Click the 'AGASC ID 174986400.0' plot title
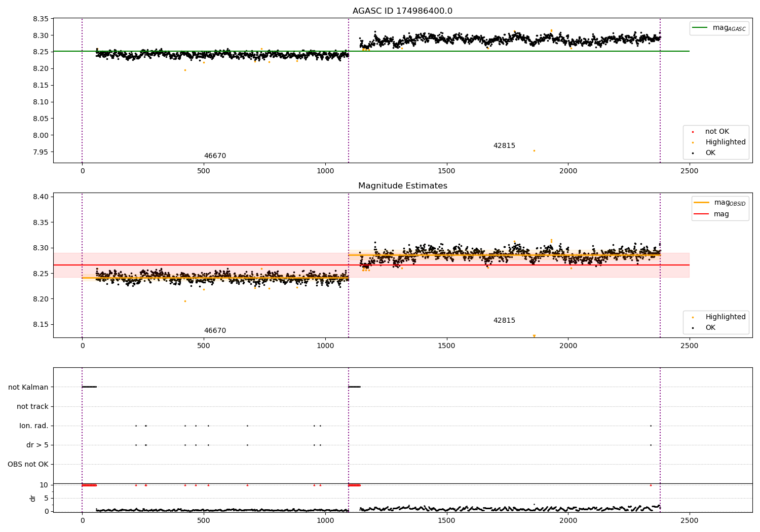Image resolution: width=760 pixels, height=532 pixels. coord(402,11)
